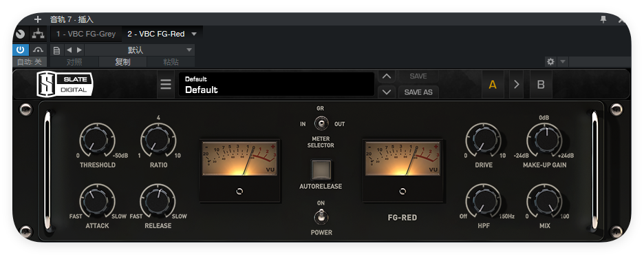Toggle the plugin power bypass button
The height and width of the screenshot is (255, 644).
pos(20,50)
